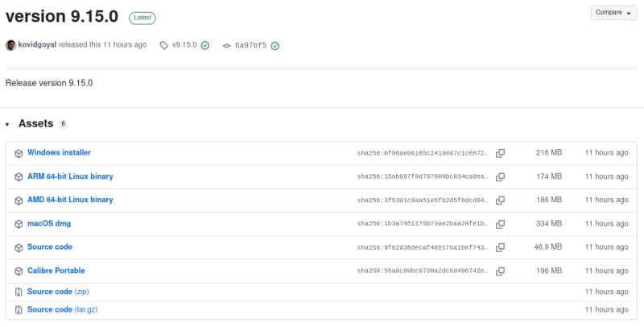The width and height of the screenshot is (644, 327).
Task: Download Source code (zip)
Action: (x=58, y=292)
